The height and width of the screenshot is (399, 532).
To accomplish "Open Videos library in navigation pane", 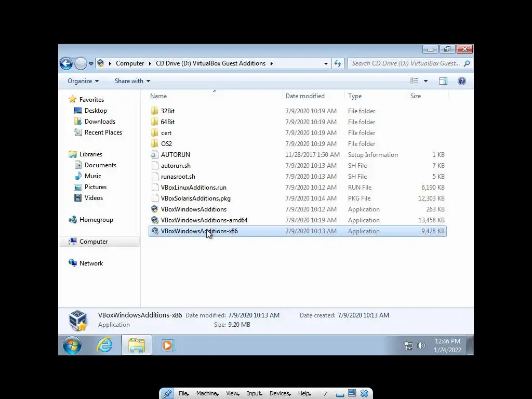I will pyautogui.click(x=94, y=198).
